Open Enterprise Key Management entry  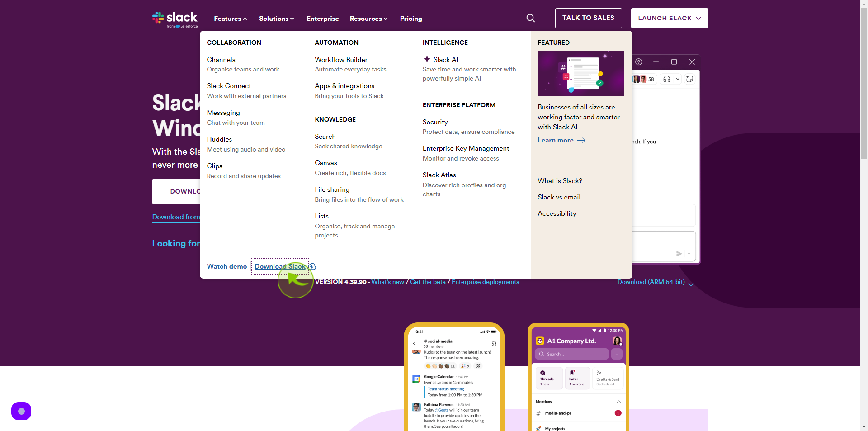466,148
